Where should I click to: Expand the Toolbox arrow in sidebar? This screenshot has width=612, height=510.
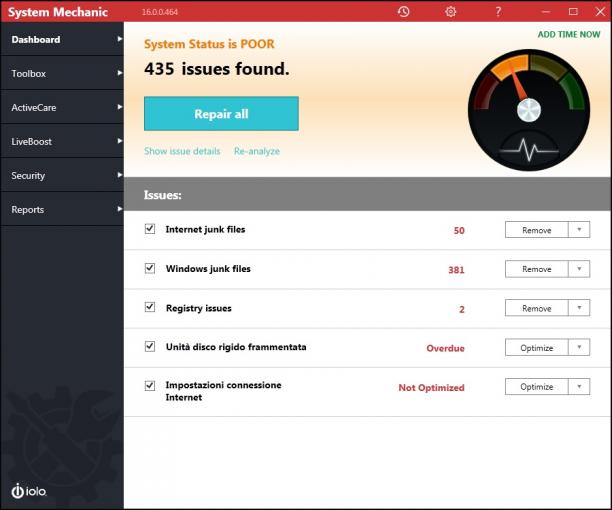[x=119, y=73]
